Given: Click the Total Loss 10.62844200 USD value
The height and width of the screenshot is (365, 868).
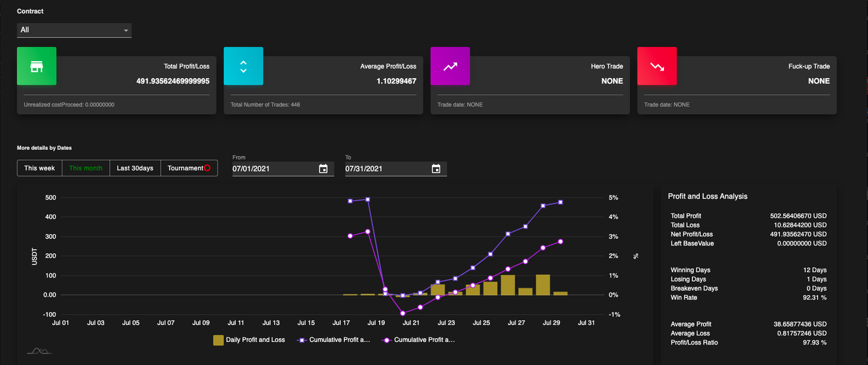Looking at the screenshot, I should click(799, 225).
